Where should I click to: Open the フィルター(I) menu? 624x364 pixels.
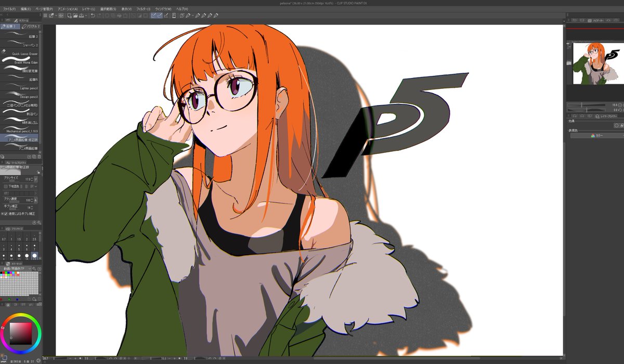[x=143, y=9]
